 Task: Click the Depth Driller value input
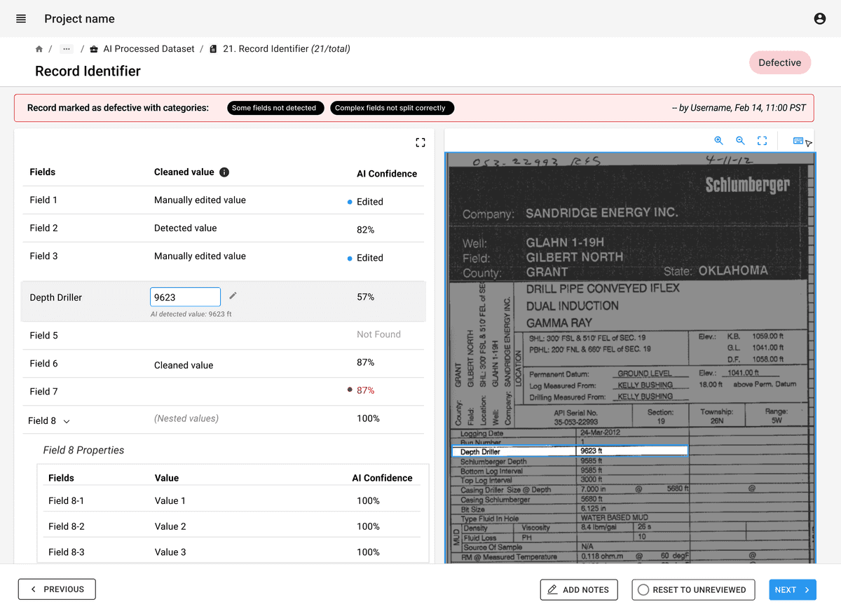pos(186,297)
